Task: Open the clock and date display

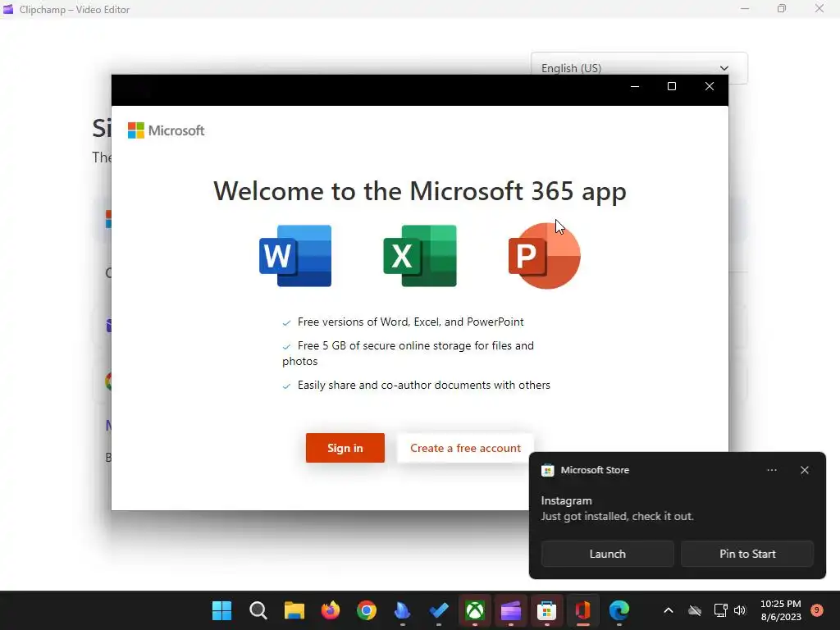Action: pyautogui.click(x=781, y=610)
